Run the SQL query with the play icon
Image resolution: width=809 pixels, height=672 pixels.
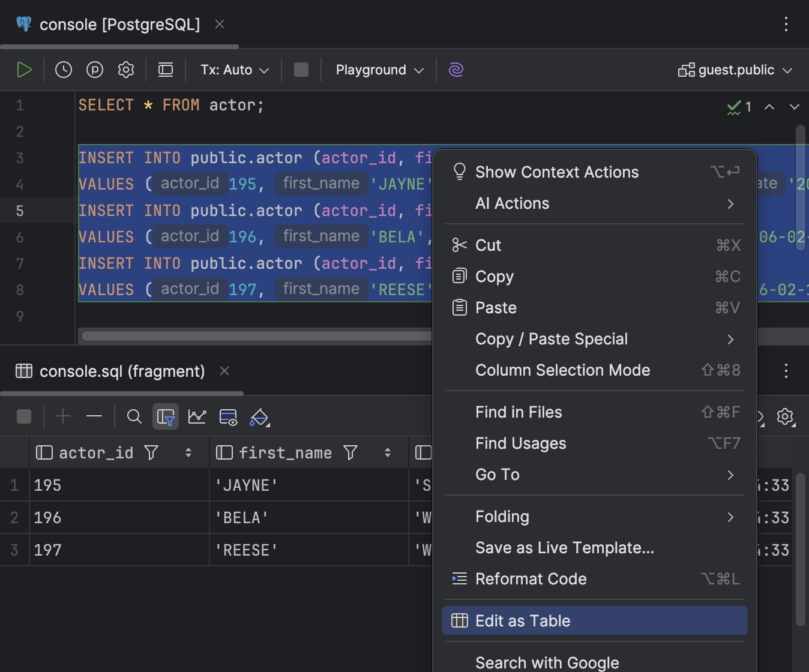click(25, 69)
